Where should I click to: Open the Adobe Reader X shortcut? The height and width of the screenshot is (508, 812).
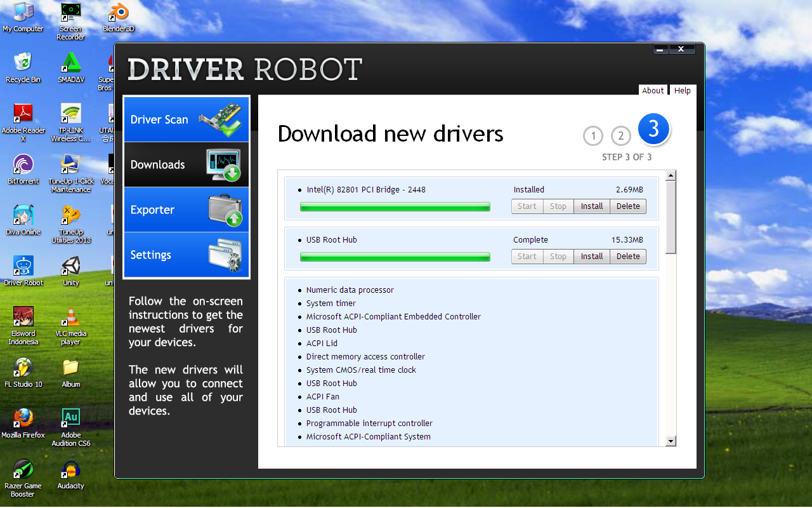point(23,122)
